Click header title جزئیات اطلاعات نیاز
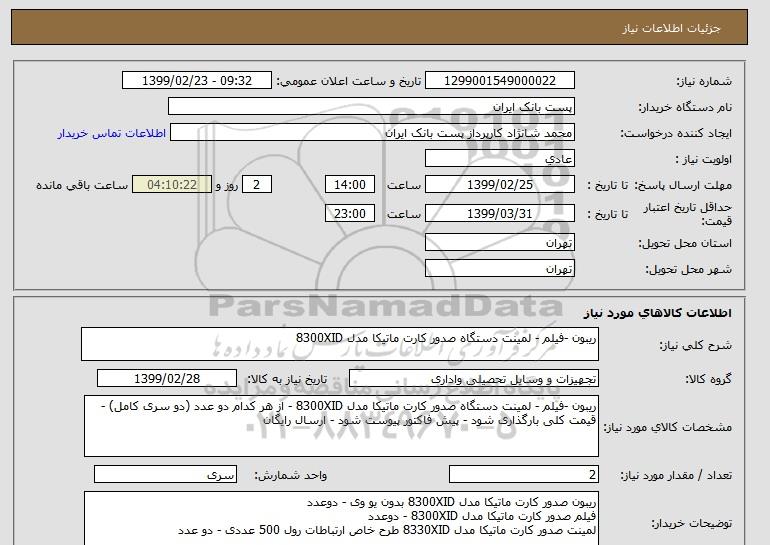The width and height of the screenshot is (770, 545). click(x=671, y=28)
